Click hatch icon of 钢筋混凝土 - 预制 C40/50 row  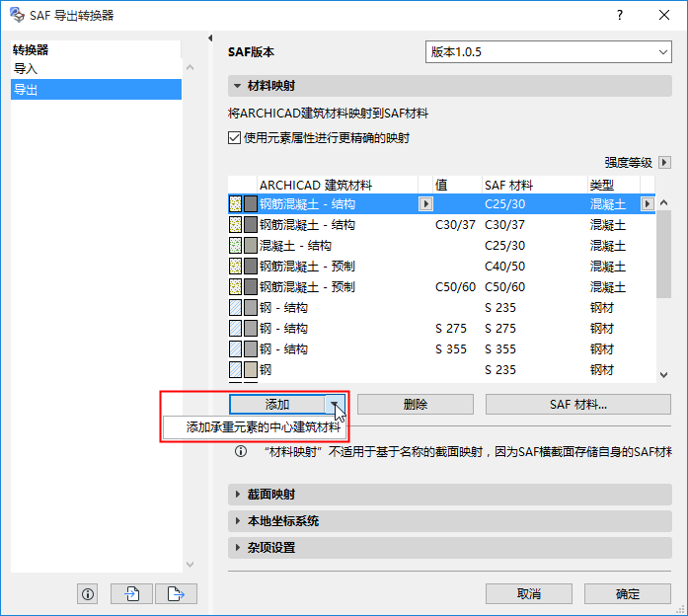pos(236,266)
